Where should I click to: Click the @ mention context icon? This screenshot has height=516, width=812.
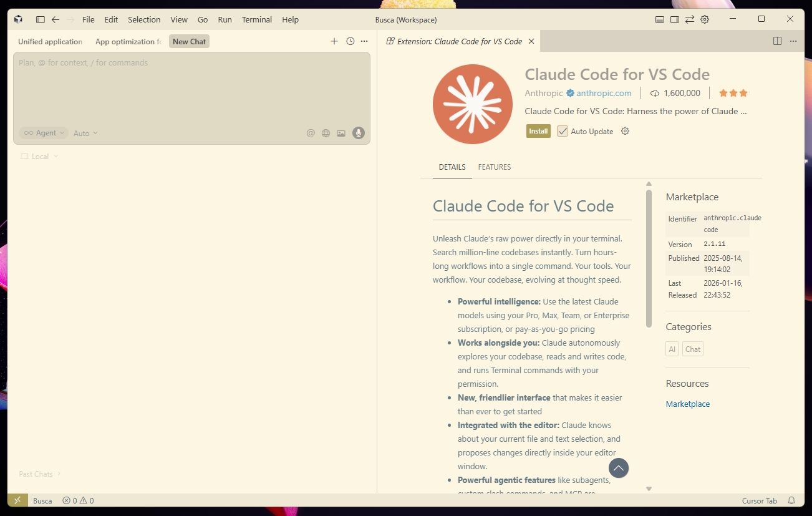click(311, 133)
